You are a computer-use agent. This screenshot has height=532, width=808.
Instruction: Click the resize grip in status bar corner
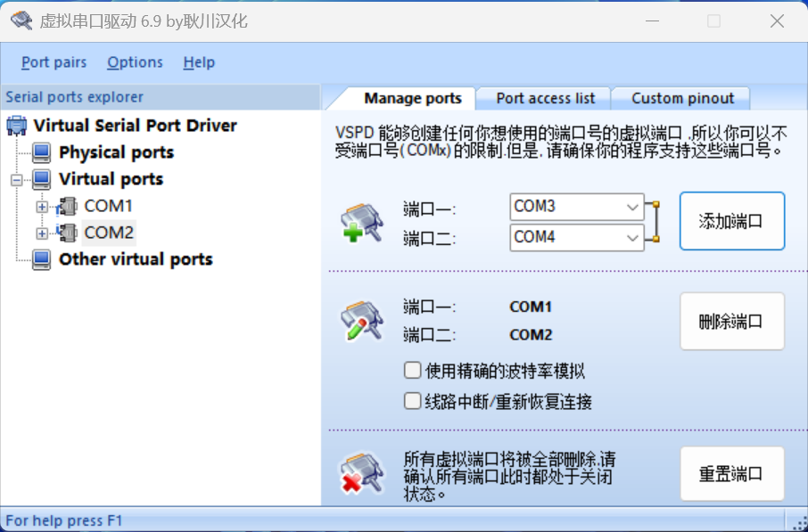click(799, 522)
